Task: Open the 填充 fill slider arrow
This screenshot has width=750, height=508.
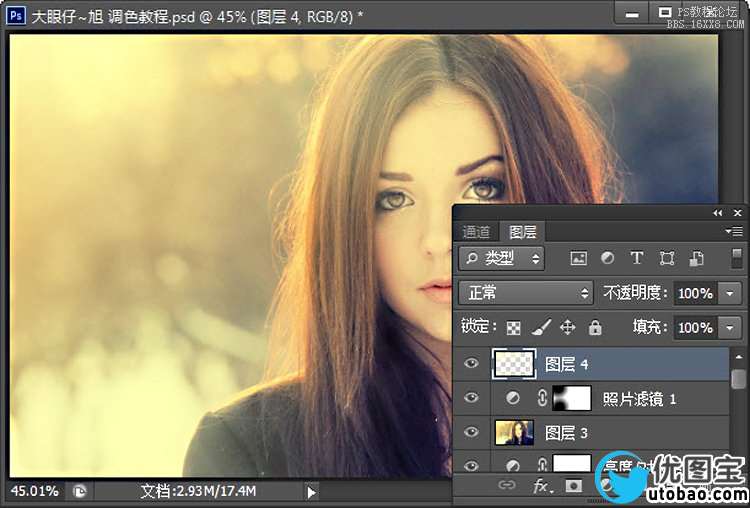Action: pyautogui.click(x=730, y=328)
